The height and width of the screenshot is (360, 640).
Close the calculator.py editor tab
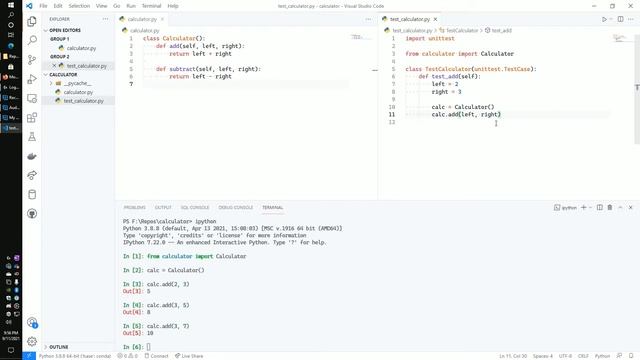click(x=162, y=19)
